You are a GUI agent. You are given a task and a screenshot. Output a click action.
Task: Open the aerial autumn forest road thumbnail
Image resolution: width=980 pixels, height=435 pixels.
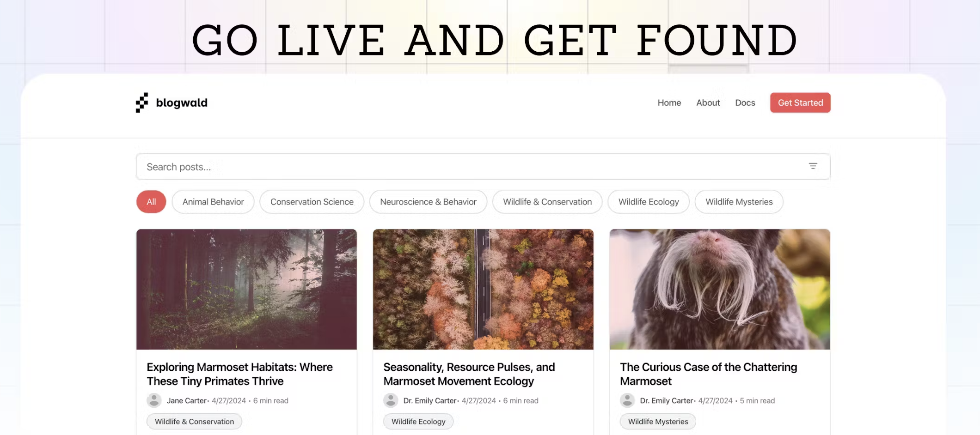tap(483, 289)
